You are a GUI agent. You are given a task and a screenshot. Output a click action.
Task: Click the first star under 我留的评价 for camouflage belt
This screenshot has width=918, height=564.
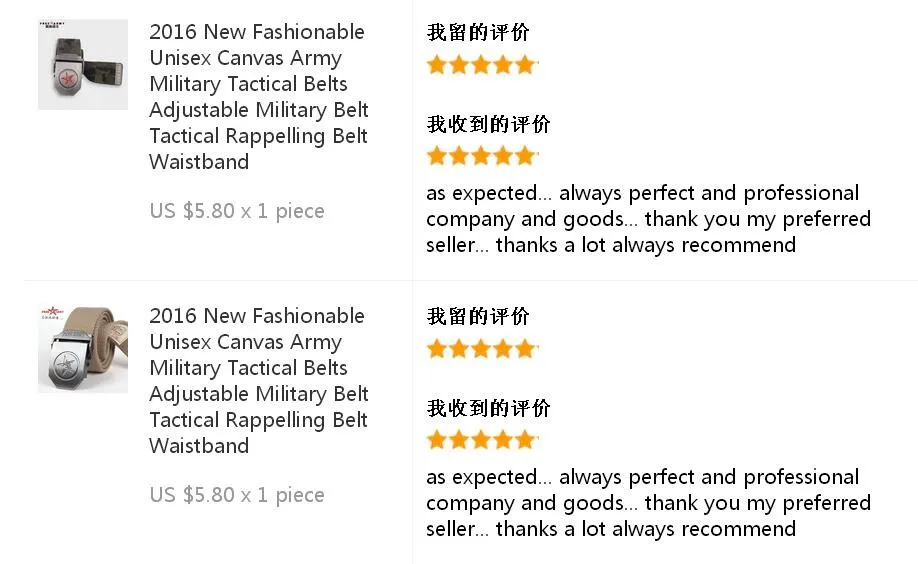point(437,65)
